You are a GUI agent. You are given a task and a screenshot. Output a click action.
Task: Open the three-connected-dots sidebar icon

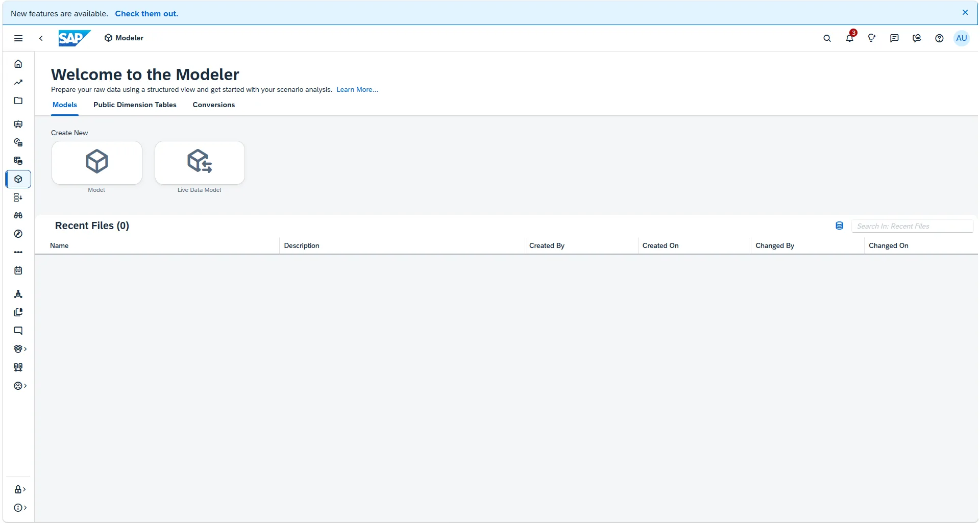click(18, 252)
